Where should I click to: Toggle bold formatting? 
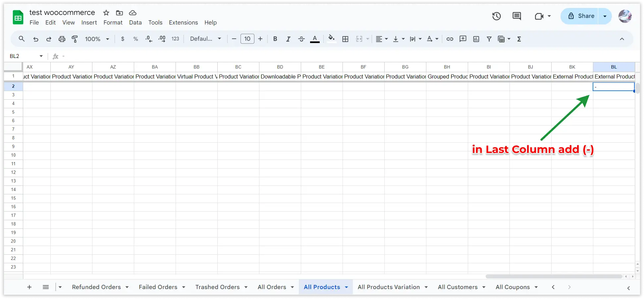(275, 39)
